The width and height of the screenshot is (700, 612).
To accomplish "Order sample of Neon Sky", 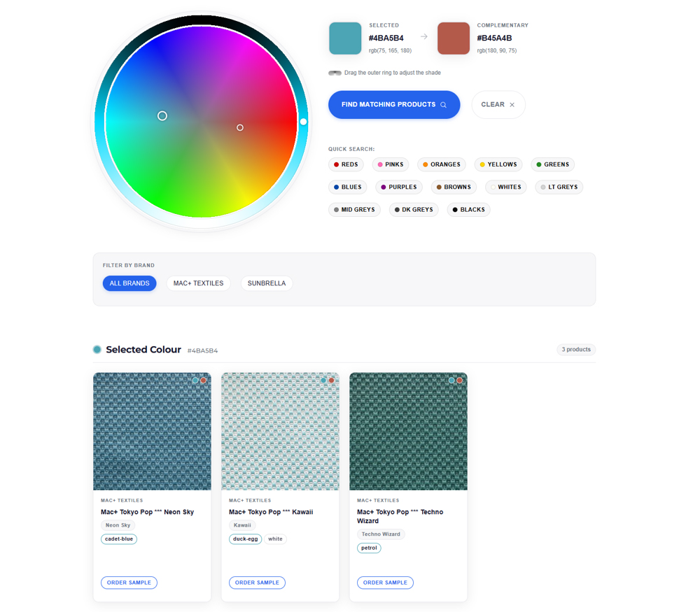I will (129, 583).
